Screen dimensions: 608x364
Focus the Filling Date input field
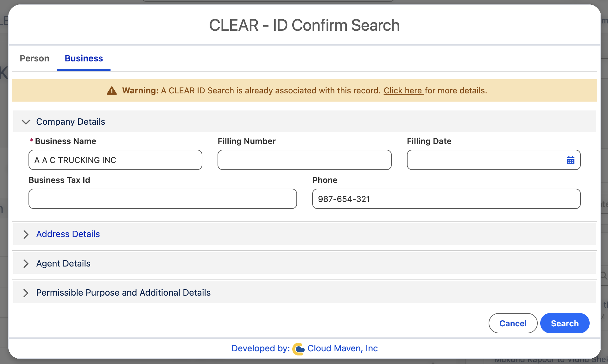(x=493, y=160)
